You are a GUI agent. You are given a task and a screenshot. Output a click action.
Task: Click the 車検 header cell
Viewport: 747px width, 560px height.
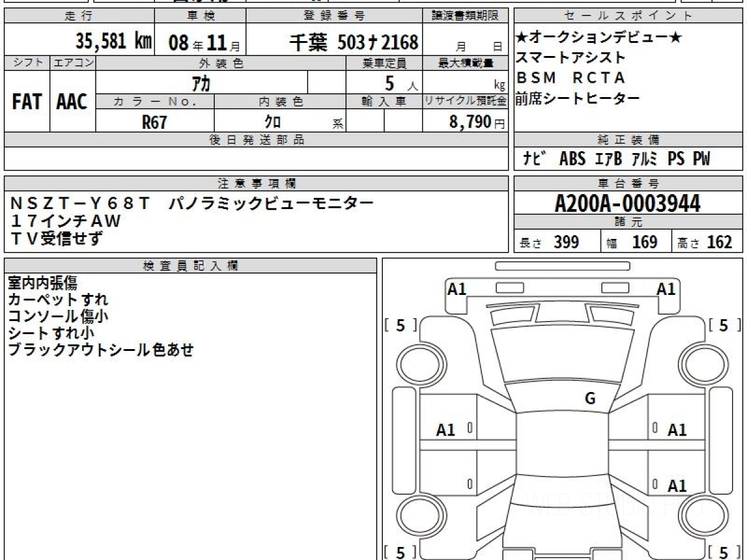tap(200, 16)
